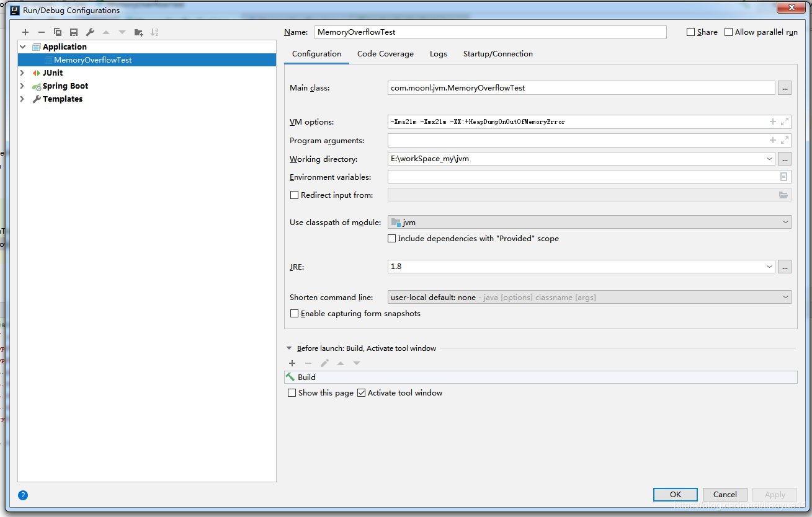Expand the VM options field editor
812x517 pixels.
[785, 122]
